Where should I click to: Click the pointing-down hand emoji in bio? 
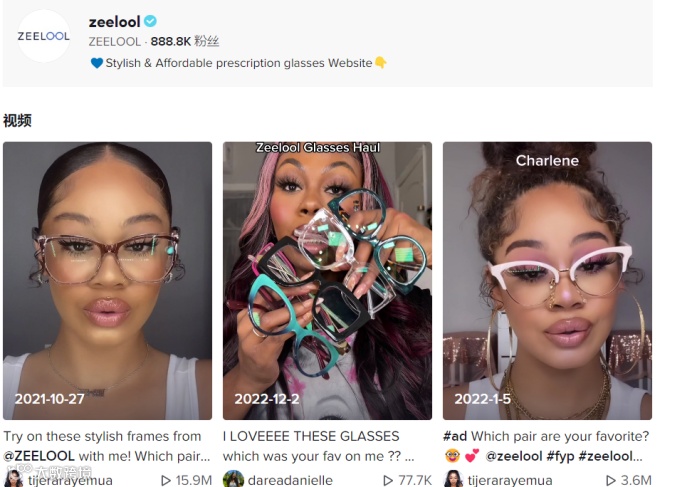point(381,63)
